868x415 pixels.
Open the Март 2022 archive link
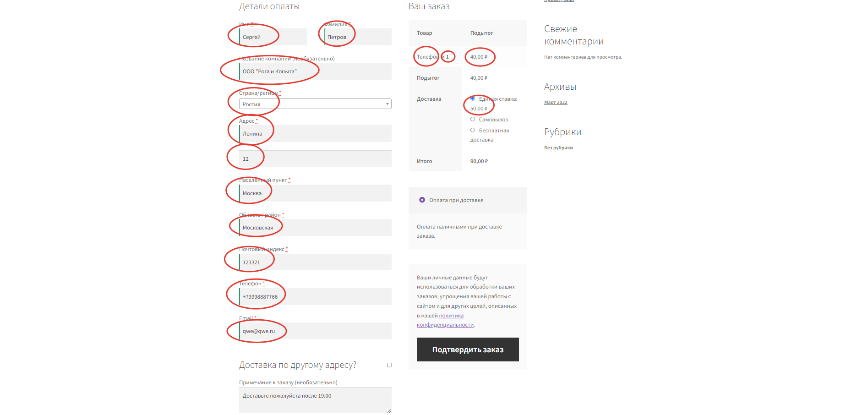pyautogui.click(x=556, y=103)
